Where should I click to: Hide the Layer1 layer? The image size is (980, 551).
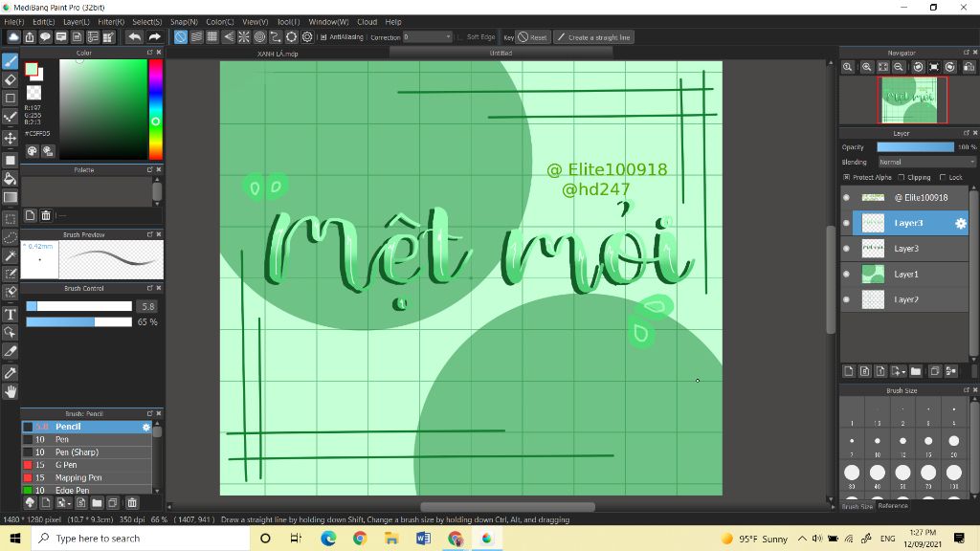click(846, 275)
